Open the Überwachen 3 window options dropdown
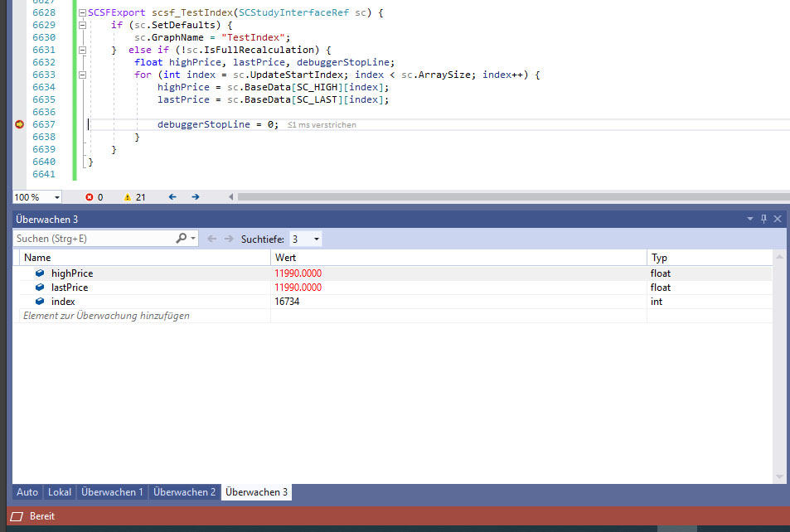790x532 pixels. click(750, 219)
